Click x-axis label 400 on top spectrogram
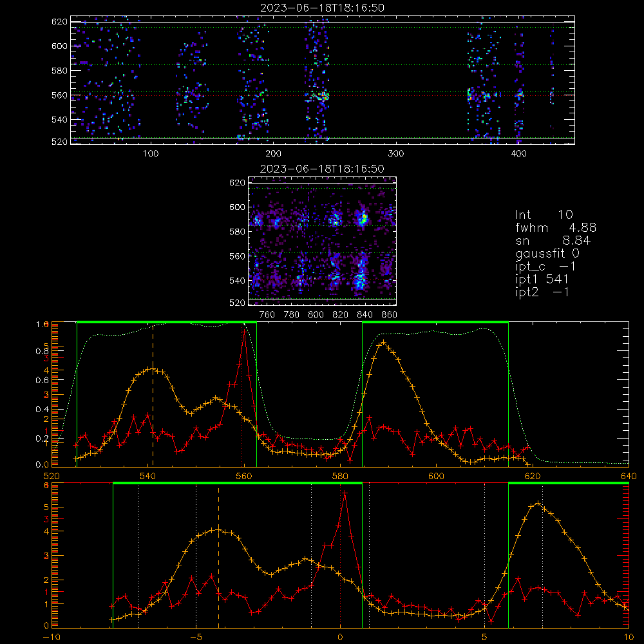The image size is (644, 644). pos(518,154)
